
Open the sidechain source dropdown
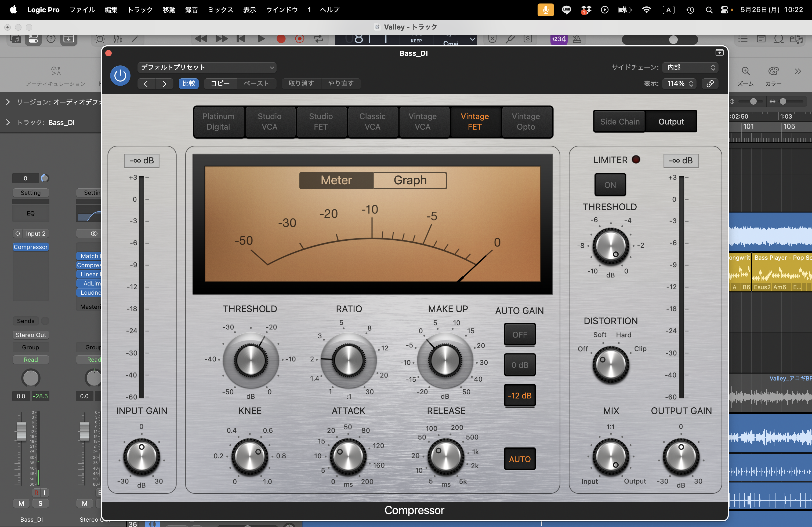click(x=690, y=67)
